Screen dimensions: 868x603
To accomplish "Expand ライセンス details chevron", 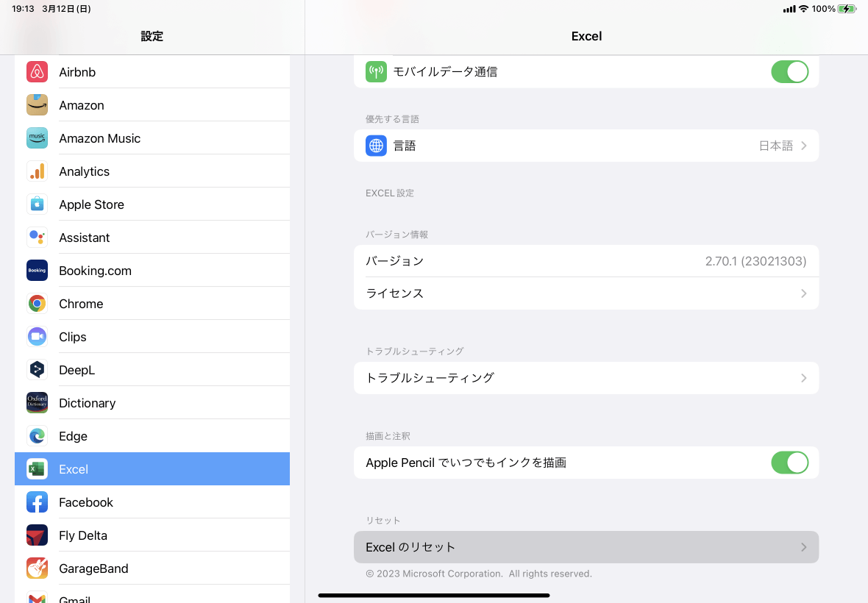I will pyautogui.click(x=804, y=293).
